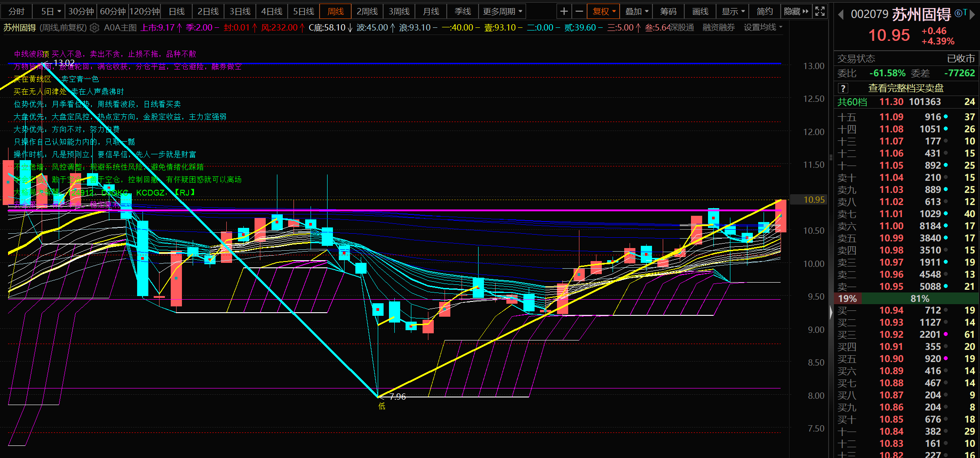This screenshot has height=458, width=980.
Task: Click the current price 10.95 header
Action: pos(889,35)
